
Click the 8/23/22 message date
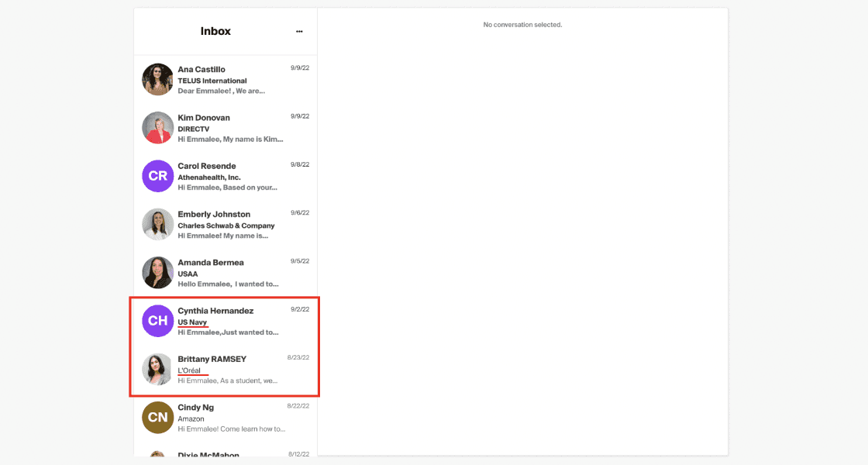point(298,357)
